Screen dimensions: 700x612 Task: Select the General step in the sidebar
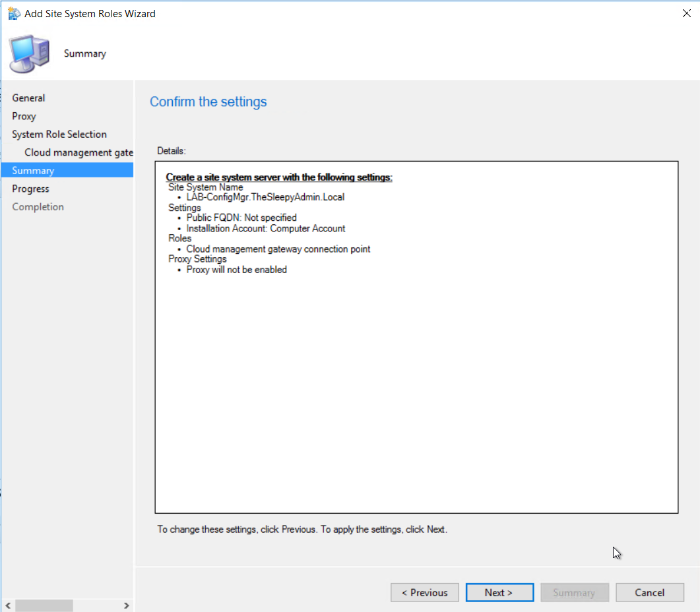tap(28, 98)
